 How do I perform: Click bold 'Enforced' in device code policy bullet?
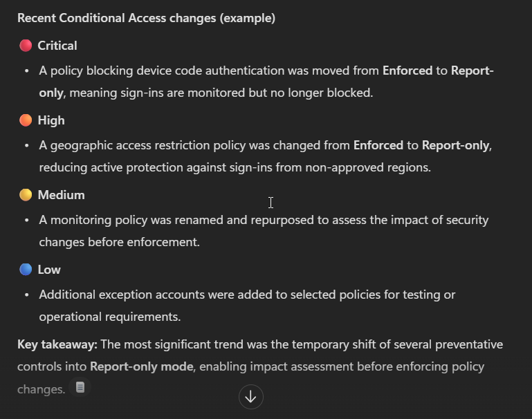[x=407, y=71]
